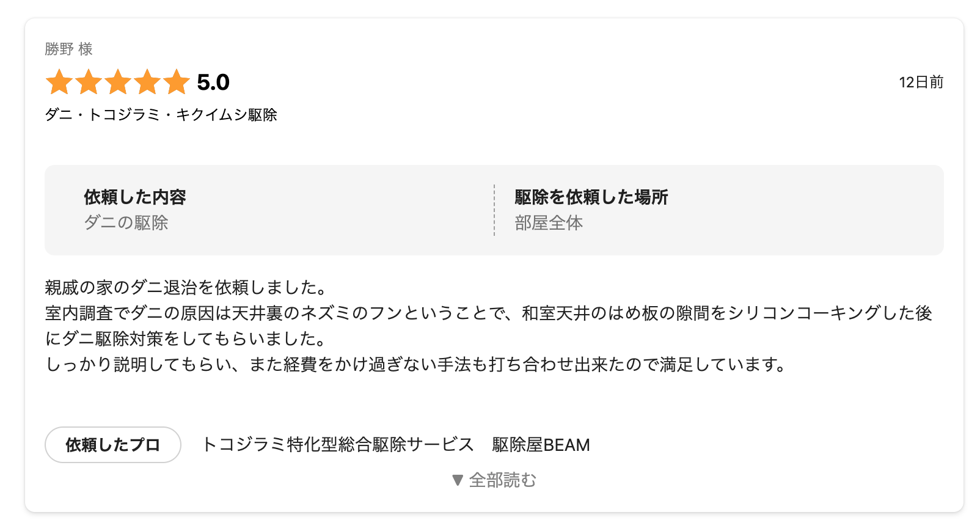980x523 pixels.
Task: Click the ダニの駆除 request value
Action: [x=126, y=223]
